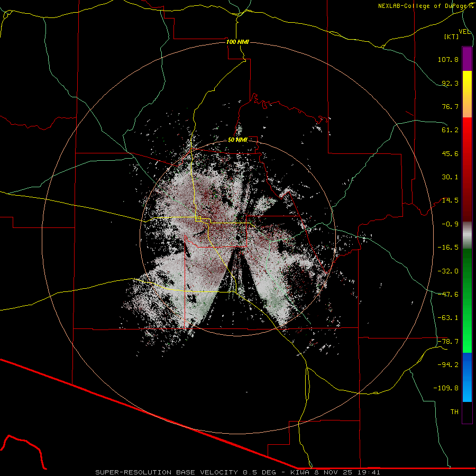Select the -94.2 velocity scale value
This screenshot has width=476, height=476.
448,365
